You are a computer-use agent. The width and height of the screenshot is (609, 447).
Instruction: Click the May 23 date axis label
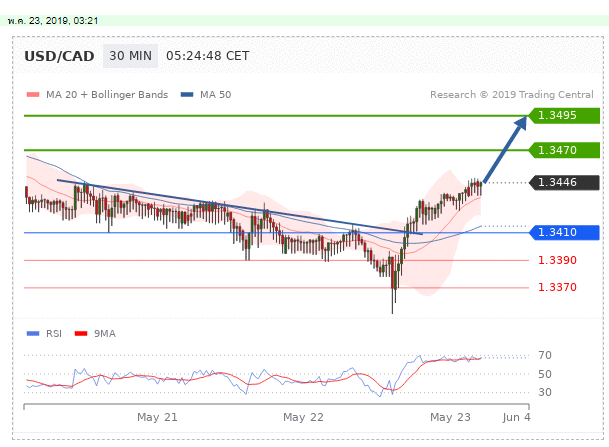pos(450,417)
